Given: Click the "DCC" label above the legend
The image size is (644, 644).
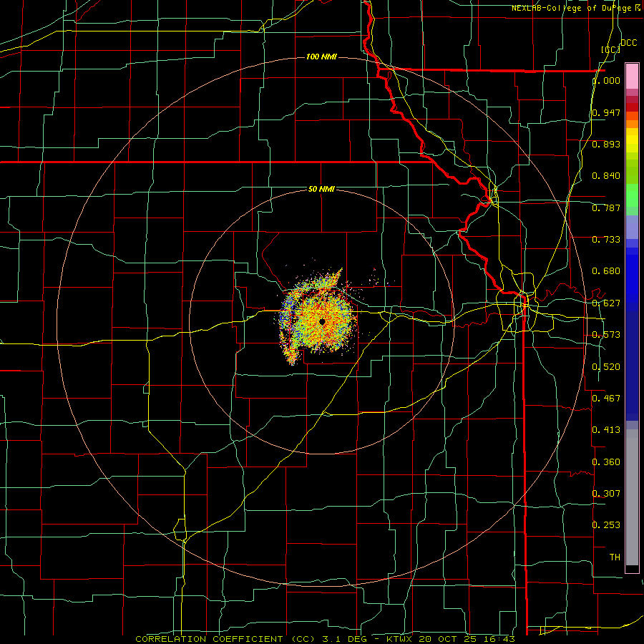Looking at the screenshot, I should coord(629,43).
